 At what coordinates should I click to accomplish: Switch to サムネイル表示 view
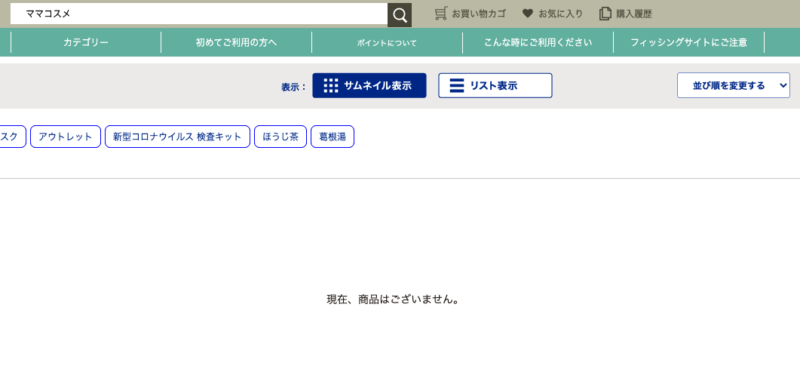coord(369,86)
